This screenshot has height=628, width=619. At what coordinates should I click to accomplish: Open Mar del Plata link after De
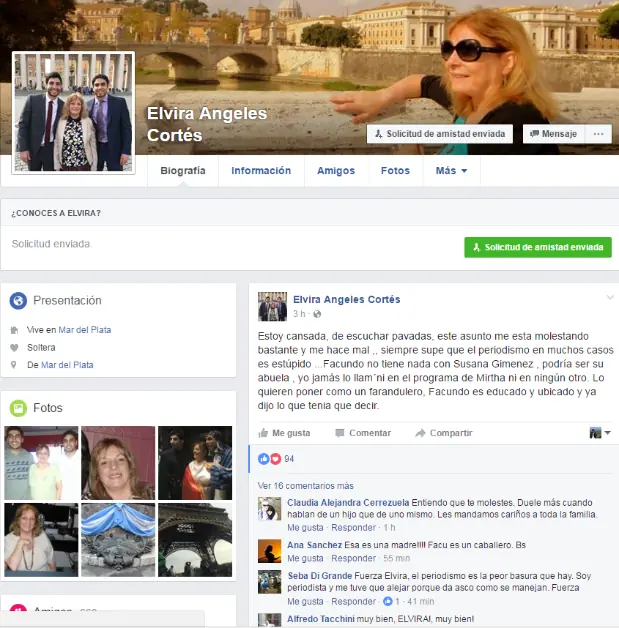coord(67,365)
